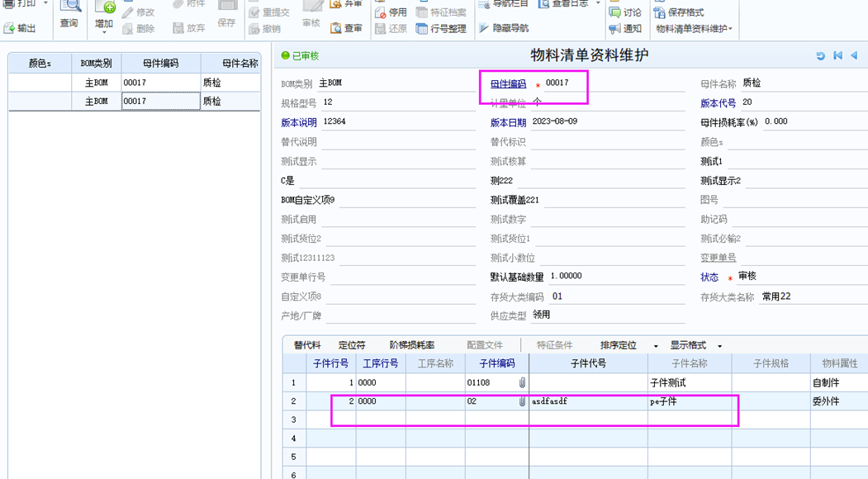
Task: Click the refresh arrow icon beside title
Action: click(x=820, y=55)
